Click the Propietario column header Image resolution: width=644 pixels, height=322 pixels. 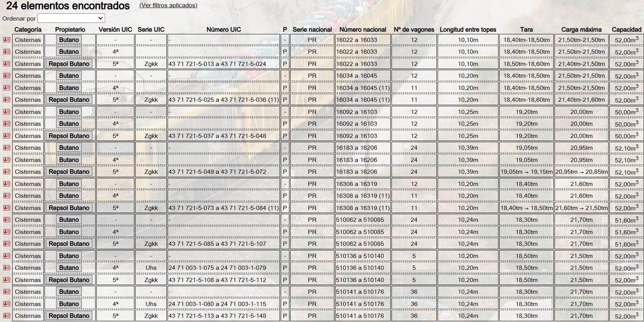click(70, 29)
